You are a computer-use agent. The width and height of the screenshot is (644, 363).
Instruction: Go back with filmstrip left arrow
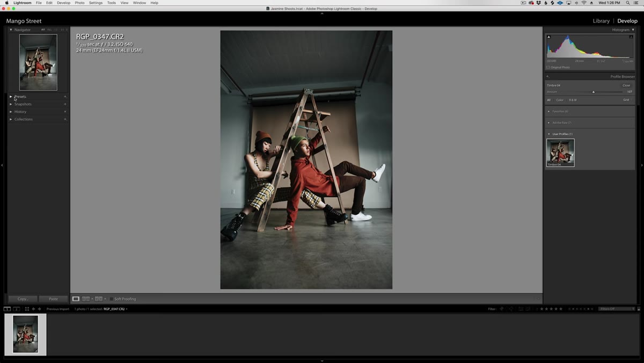pyautogui.click(x=33, y=309)
